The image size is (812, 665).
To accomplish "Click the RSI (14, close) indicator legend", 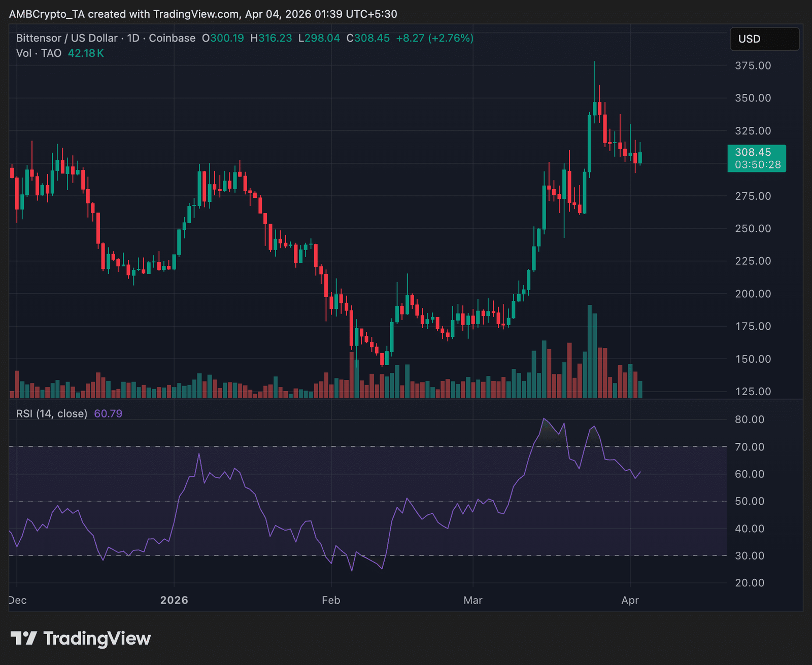I will 52,413.
